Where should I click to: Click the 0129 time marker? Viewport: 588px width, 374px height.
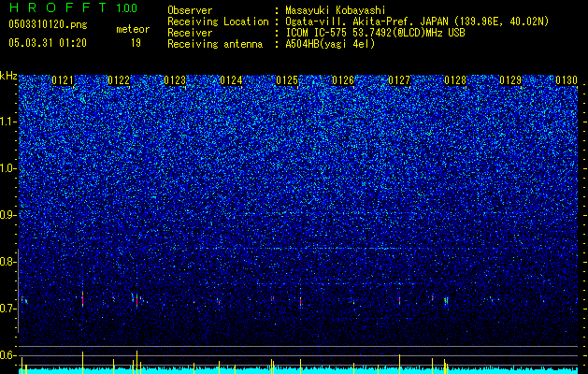pos(510,80)
